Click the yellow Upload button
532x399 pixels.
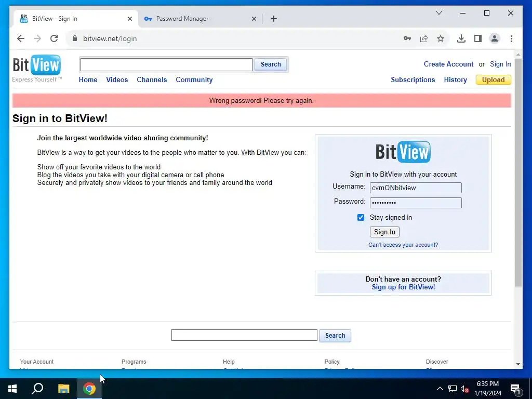494,79
